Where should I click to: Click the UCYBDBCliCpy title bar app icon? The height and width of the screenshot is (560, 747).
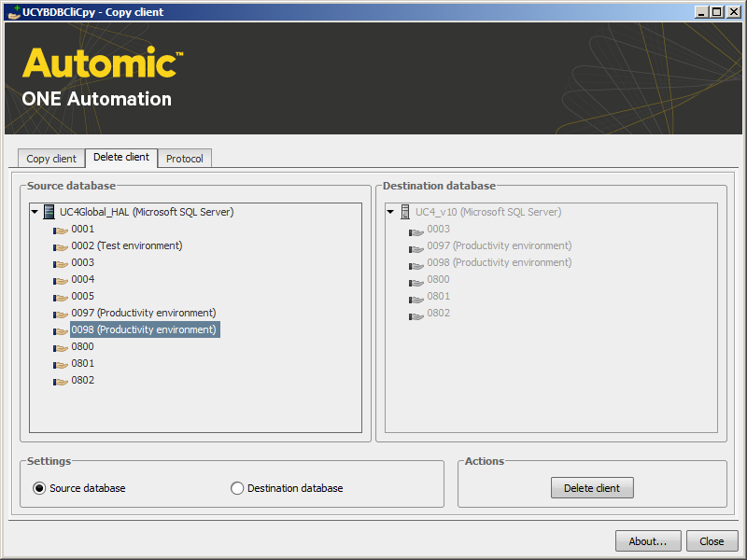[x=14, y=12]
